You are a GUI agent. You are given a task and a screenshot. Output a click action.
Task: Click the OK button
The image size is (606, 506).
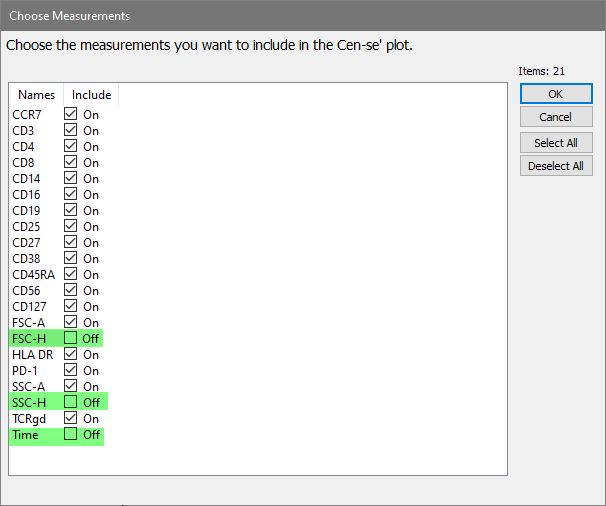[x=556, y=93]
